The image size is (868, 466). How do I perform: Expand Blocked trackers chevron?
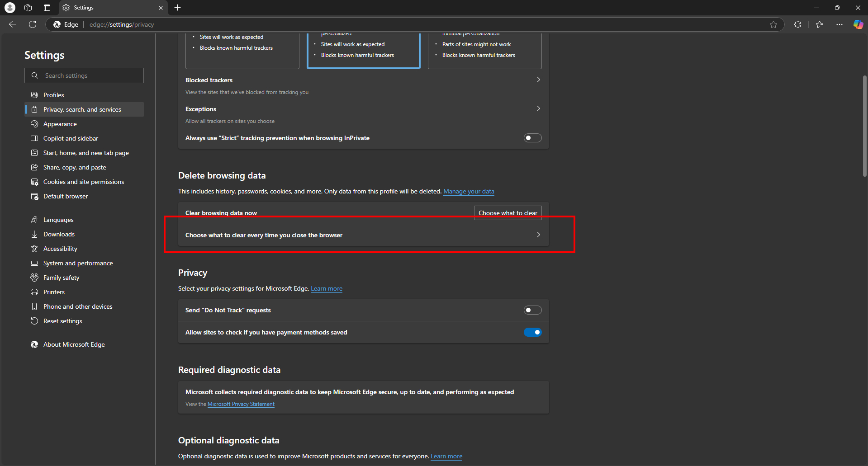point(538,80)
